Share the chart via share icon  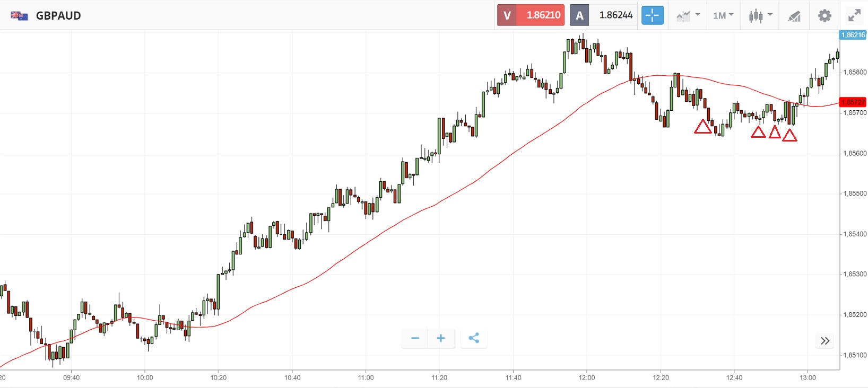pyautogui.click(x=474, y=338)
